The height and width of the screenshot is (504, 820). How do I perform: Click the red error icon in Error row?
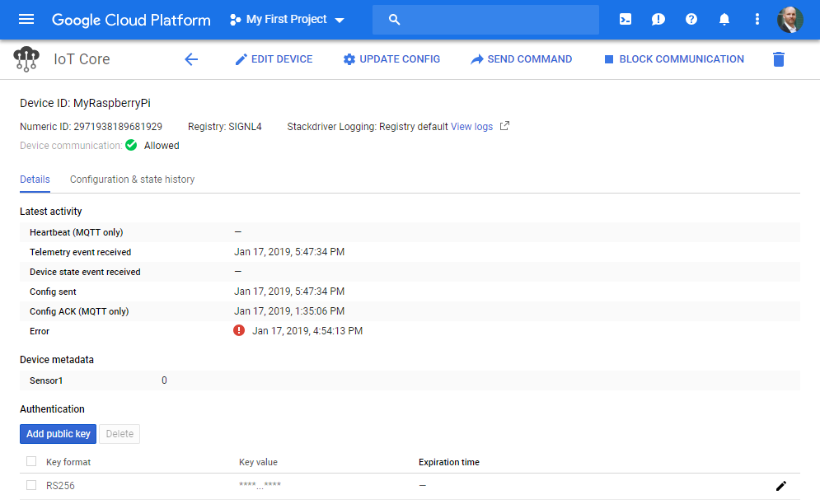[239, 330]
